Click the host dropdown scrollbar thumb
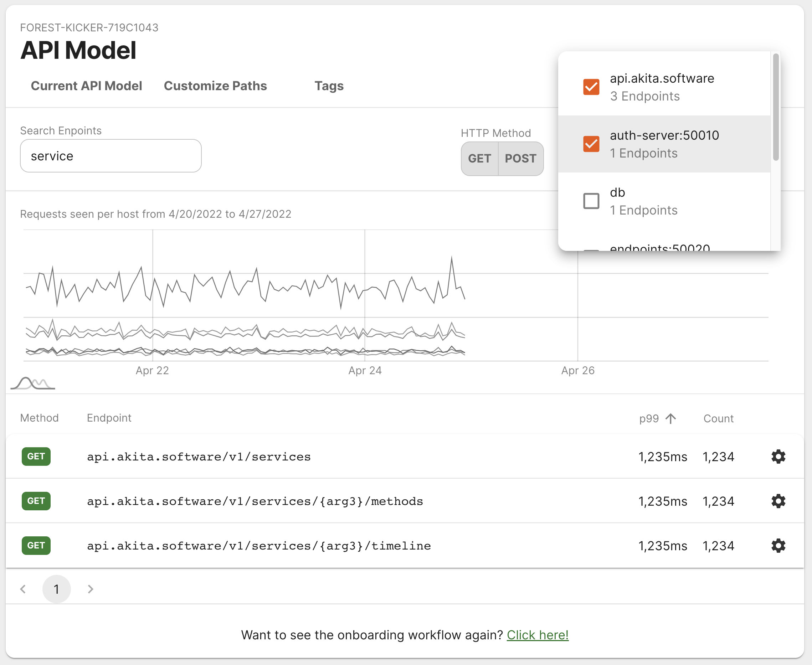812x665 pixels. coord(776,107)
